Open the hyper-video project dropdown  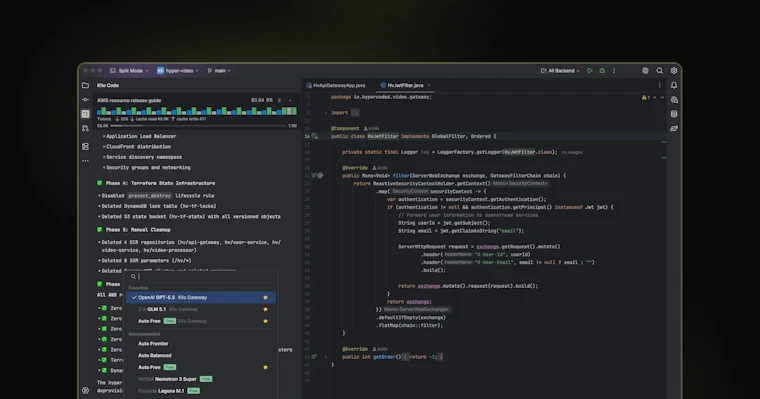[177, 71]
